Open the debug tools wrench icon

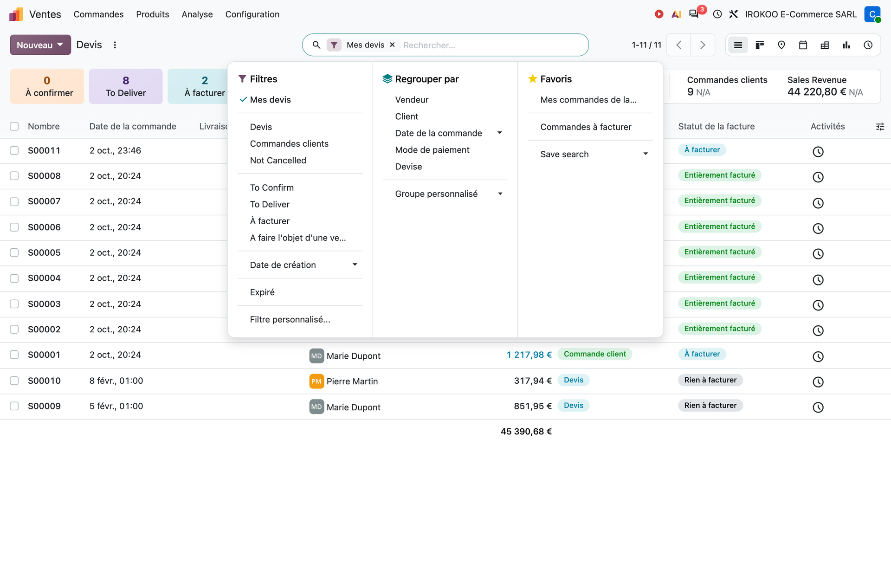pos(733,14)
